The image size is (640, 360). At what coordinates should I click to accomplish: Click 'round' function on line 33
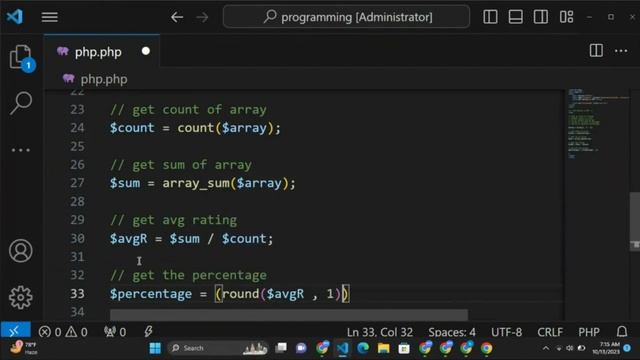click(241, 294)
